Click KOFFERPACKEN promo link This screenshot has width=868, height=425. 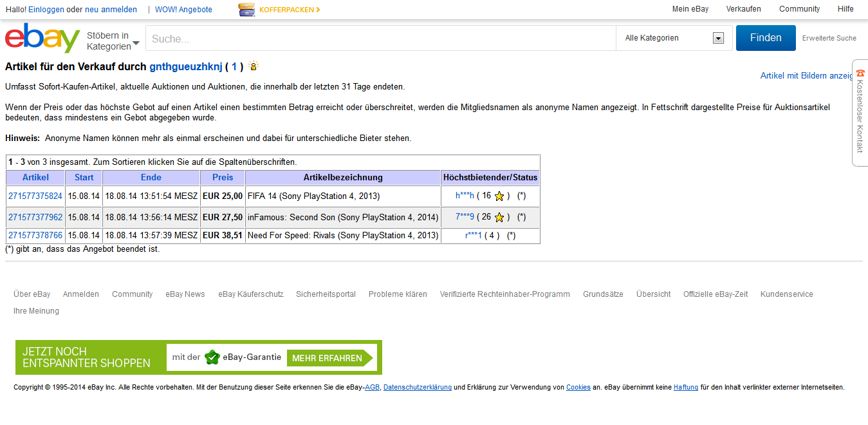coord(290,10)
